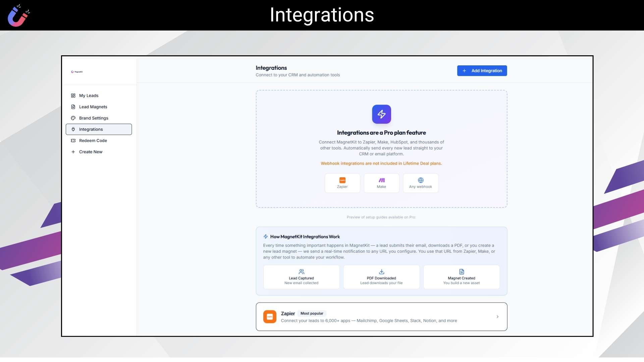Screen dimensions: 644x362
Task: Click the Brand Settings palette icon
Action: point(73,118)
